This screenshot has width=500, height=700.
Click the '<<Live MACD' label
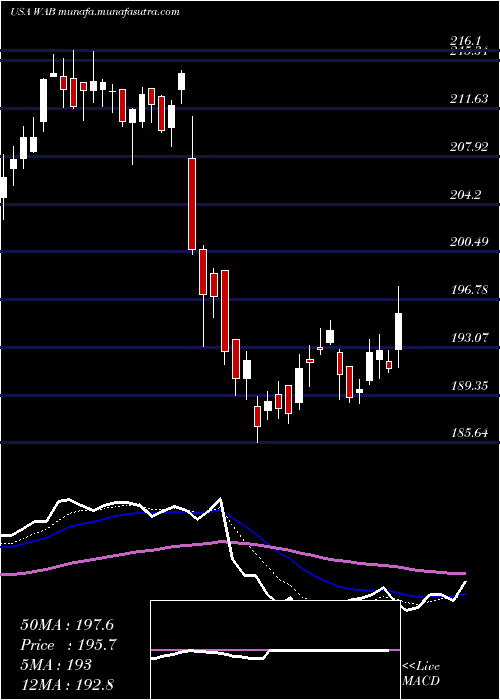[x=421, y=673]
